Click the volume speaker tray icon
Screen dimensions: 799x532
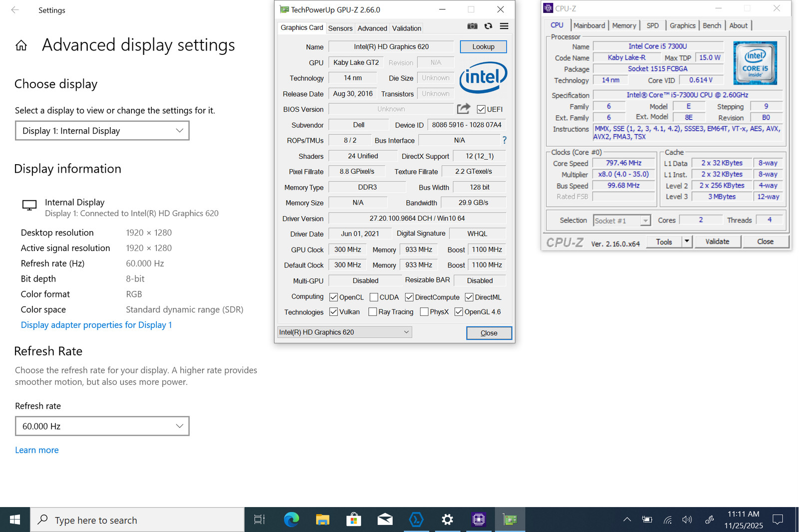tap(687, 520)
